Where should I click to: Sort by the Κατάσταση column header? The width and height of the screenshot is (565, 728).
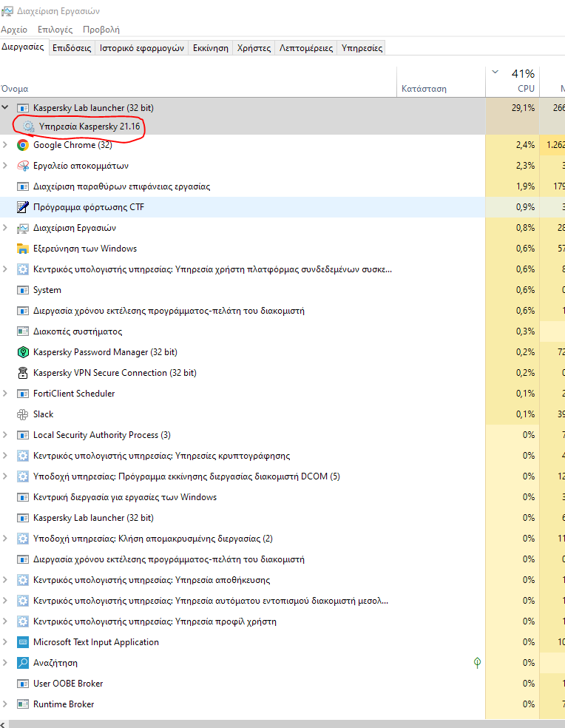click(441, 82)
